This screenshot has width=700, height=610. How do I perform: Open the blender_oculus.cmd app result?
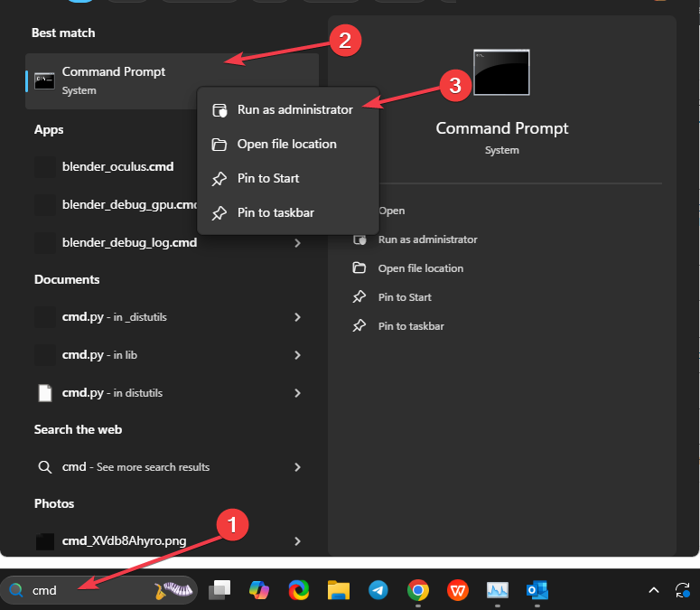coord(117,167)
